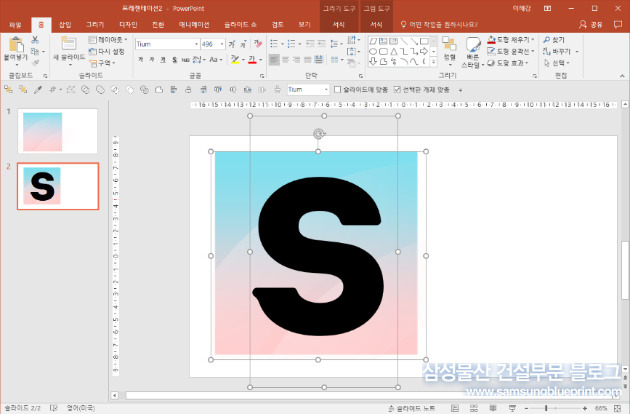Click the Paste (붙여넣기) clipboard icon
This screenshot has height=414, width=630.
[16, 44]
